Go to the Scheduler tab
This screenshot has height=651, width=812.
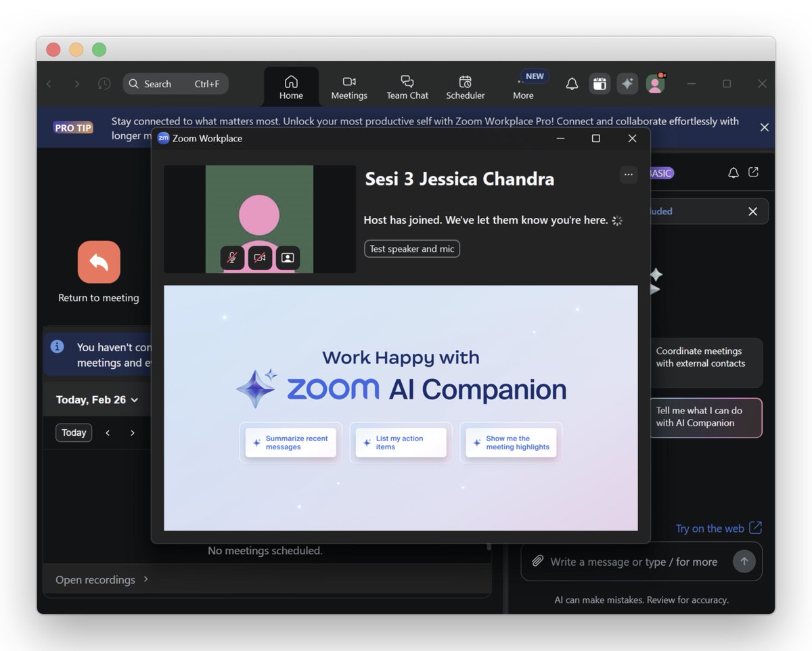[x=466, y=87]
